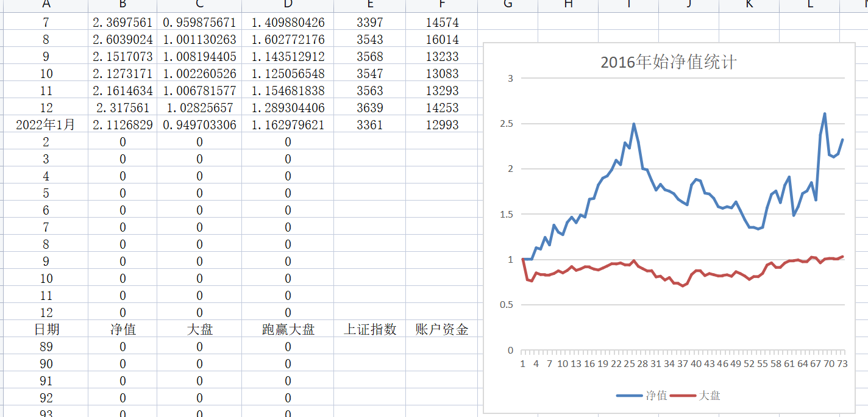Select cell containing 1.602772176

(x=288, y=40)
